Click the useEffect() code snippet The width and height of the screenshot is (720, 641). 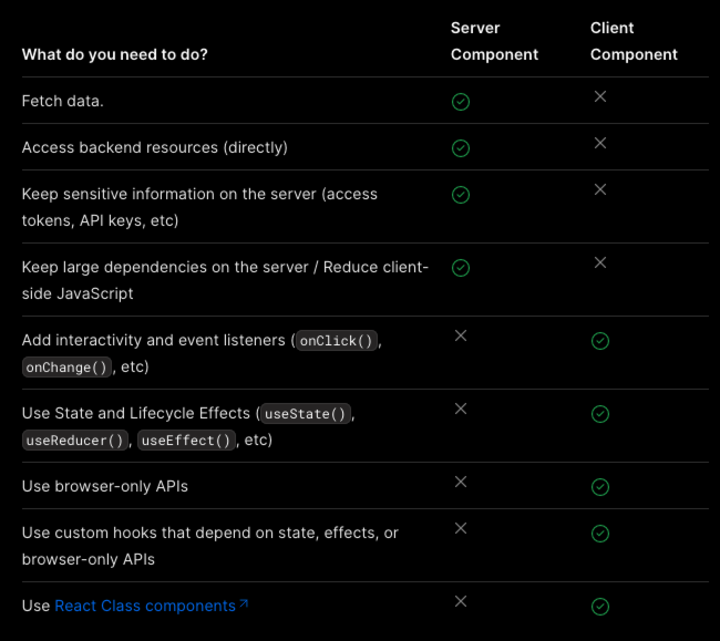(x=186, y=440)
